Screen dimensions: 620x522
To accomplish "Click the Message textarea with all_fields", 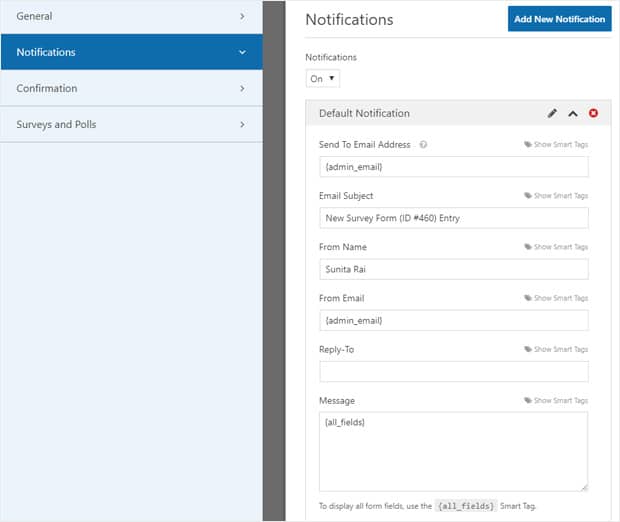I will coord(454,452).
